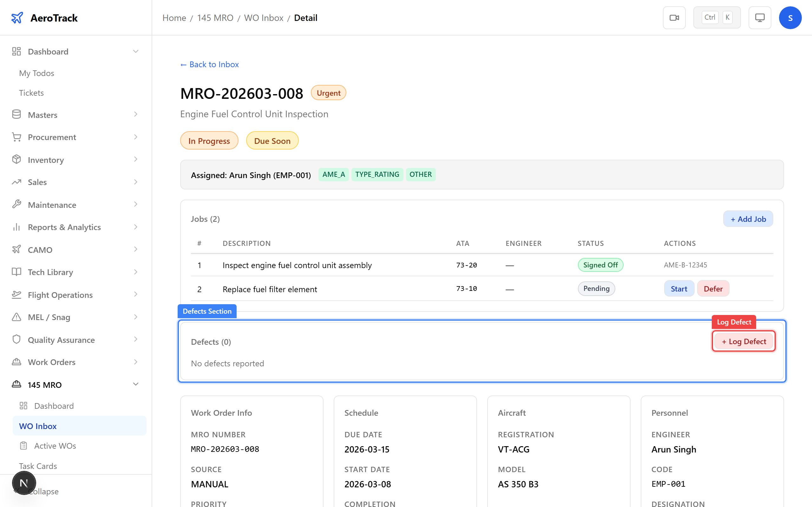Open WO Inbox breadcrumb link
812x507 pixels.
[264, 17]
